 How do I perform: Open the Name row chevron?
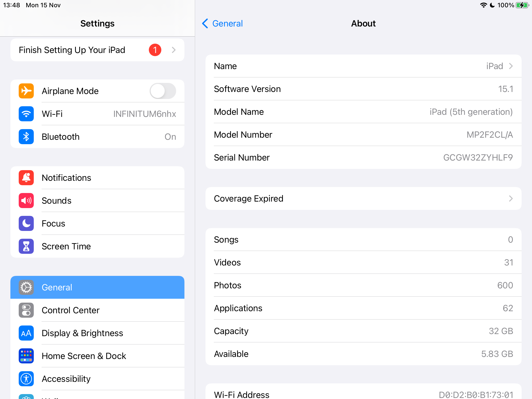click(x=511, y=66)
